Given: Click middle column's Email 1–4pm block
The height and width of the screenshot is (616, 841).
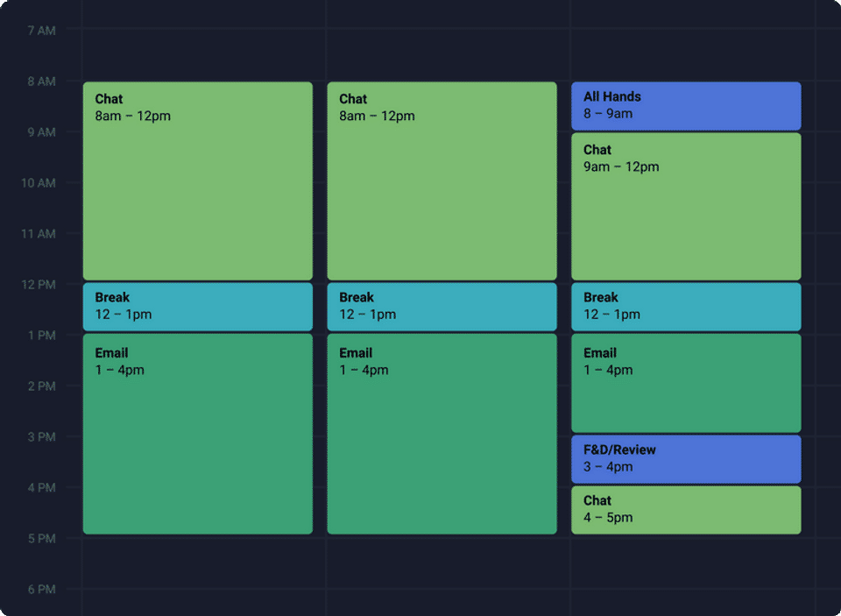Looking at the screenshot, I should coord(442,433).
